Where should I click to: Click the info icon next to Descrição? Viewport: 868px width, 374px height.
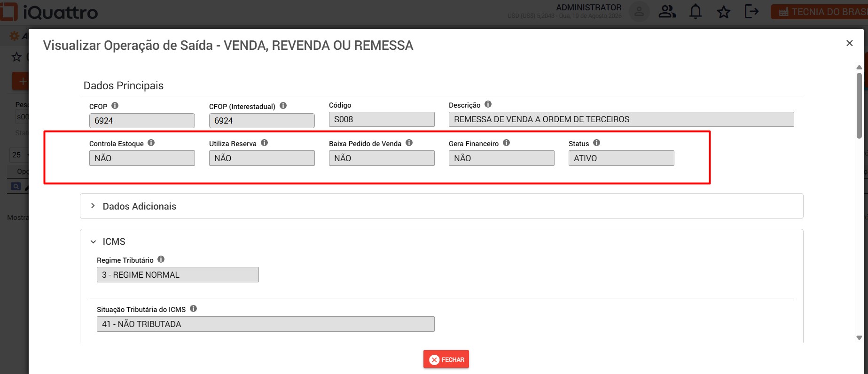coord(488,104)
